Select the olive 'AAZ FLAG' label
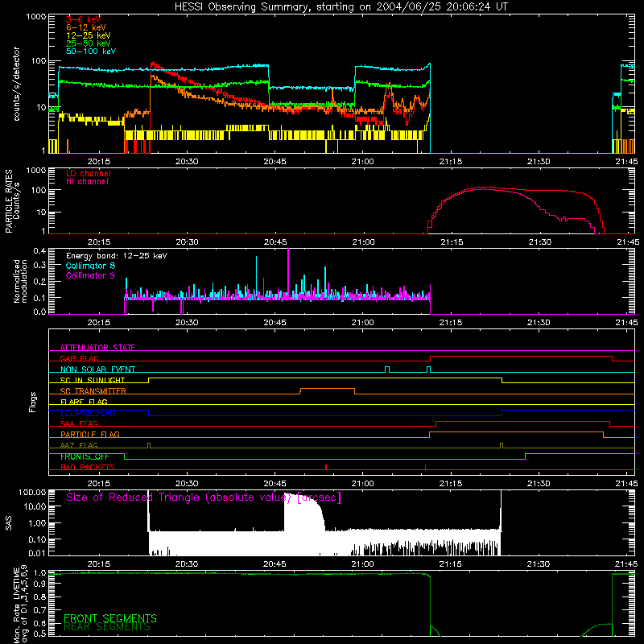Viewport: 644px width, 644px height. coord(79,445)
